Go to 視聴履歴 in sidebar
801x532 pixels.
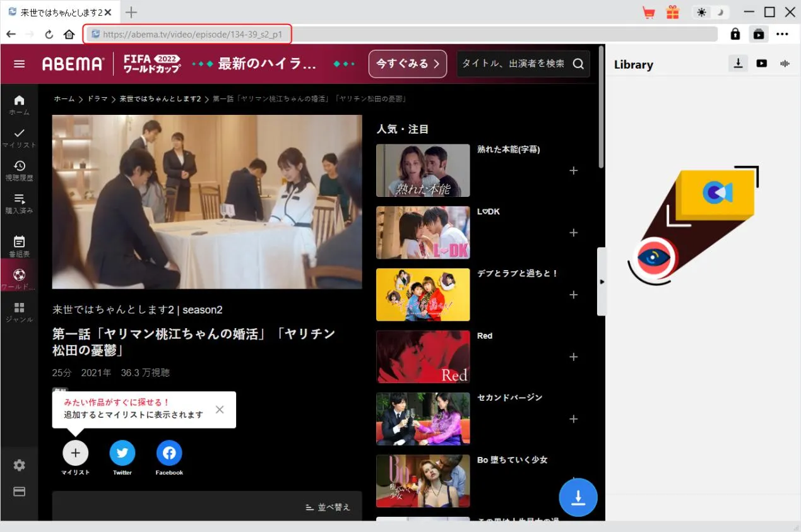20,169
